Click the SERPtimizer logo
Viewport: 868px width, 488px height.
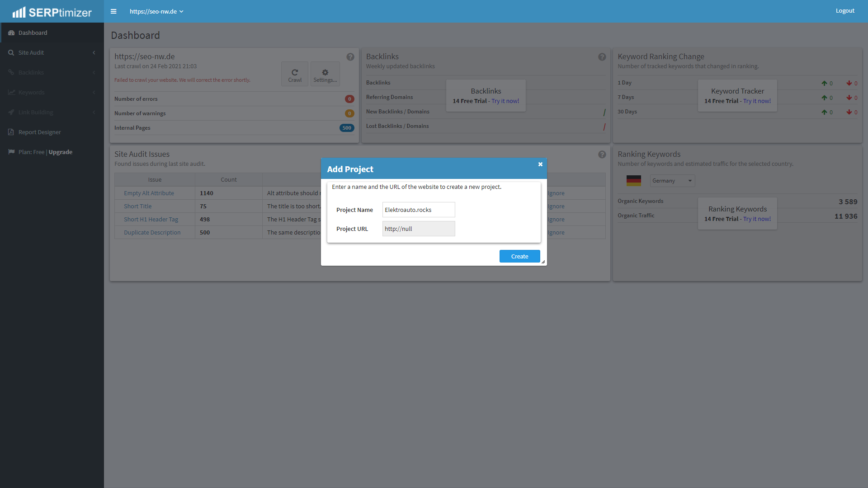[x=52, y=12]
